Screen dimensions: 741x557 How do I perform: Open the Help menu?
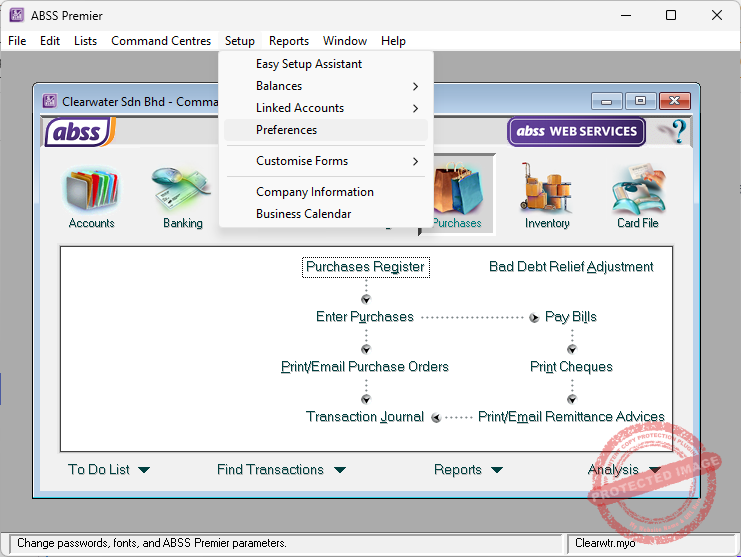[x=393, y=41]
